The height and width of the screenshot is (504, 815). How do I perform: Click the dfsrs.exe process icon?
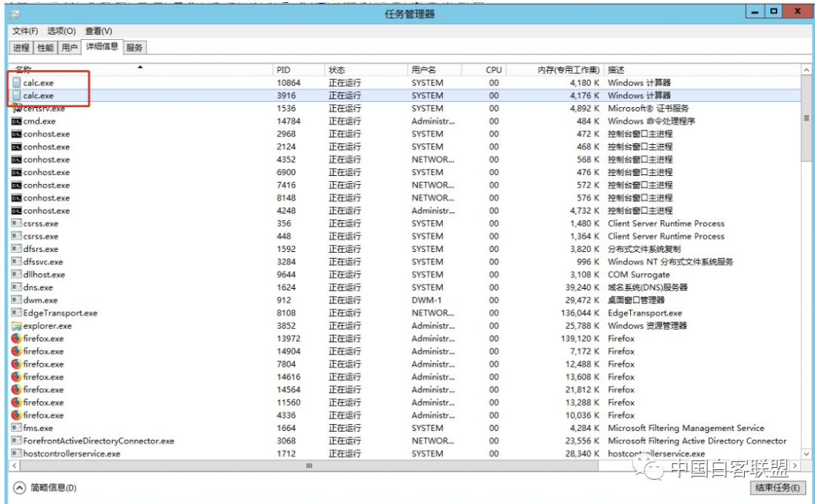[16, 249]
